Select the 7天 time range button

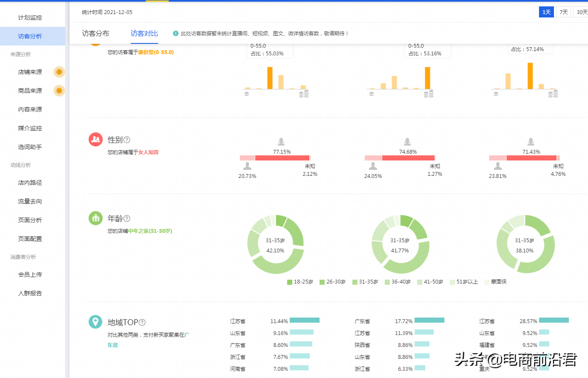[564, 12]
